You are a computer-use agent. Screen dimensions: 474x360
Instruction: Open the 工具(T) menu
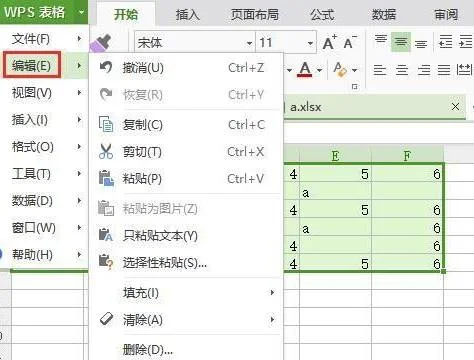click(44, 174)
